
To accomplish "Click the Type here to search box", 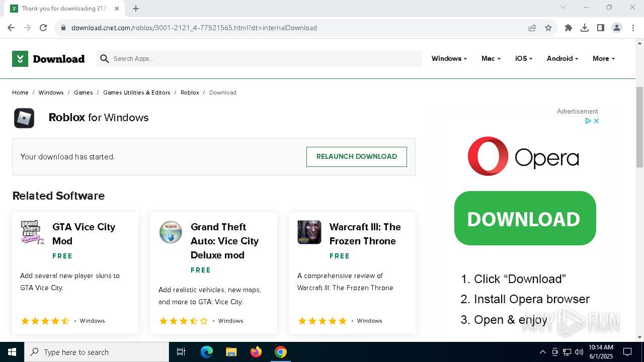I will pos(97,352).
